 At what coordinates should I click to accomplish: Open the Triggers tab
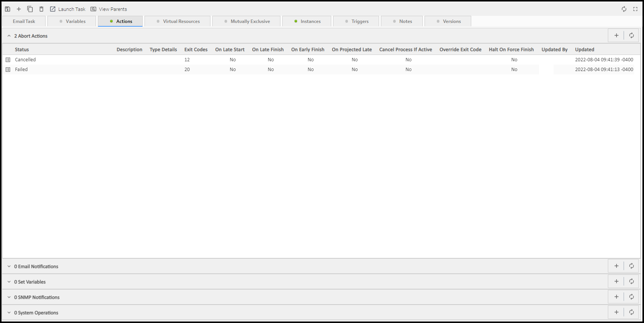coord(356,21)
